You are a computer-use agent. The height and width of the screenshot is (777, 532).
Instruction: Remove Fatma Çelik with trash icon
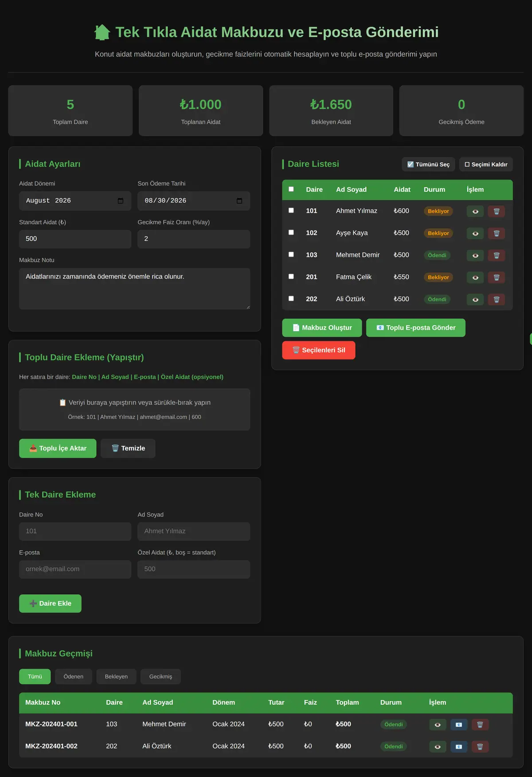497,277
